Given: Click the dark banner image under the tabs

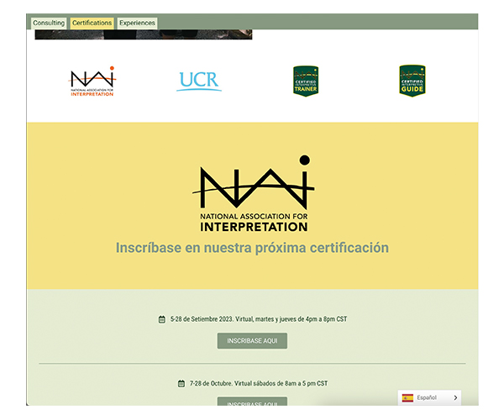Looking at the screenshot, I should point(144,34).
